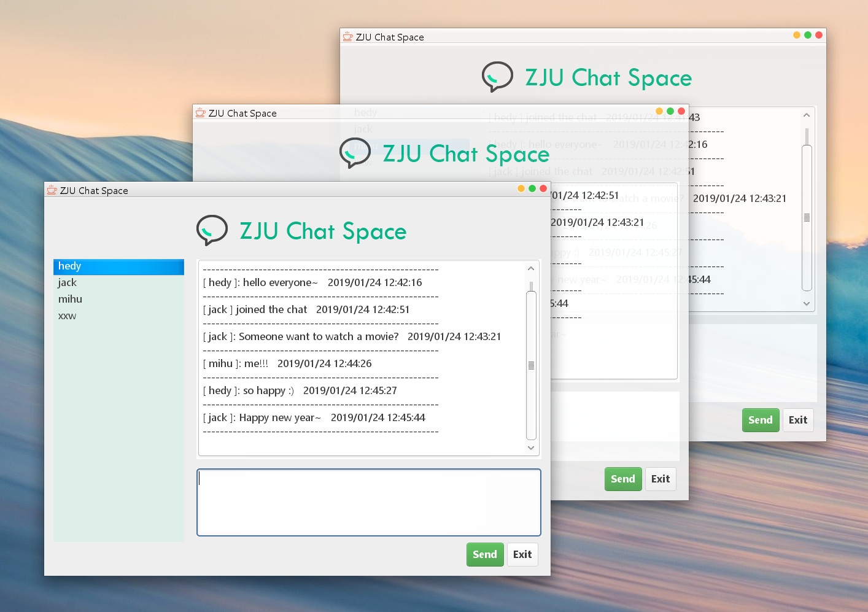Click the speech bubble logo in the rightmost window
868x612 pixels.
click(497, 76)
